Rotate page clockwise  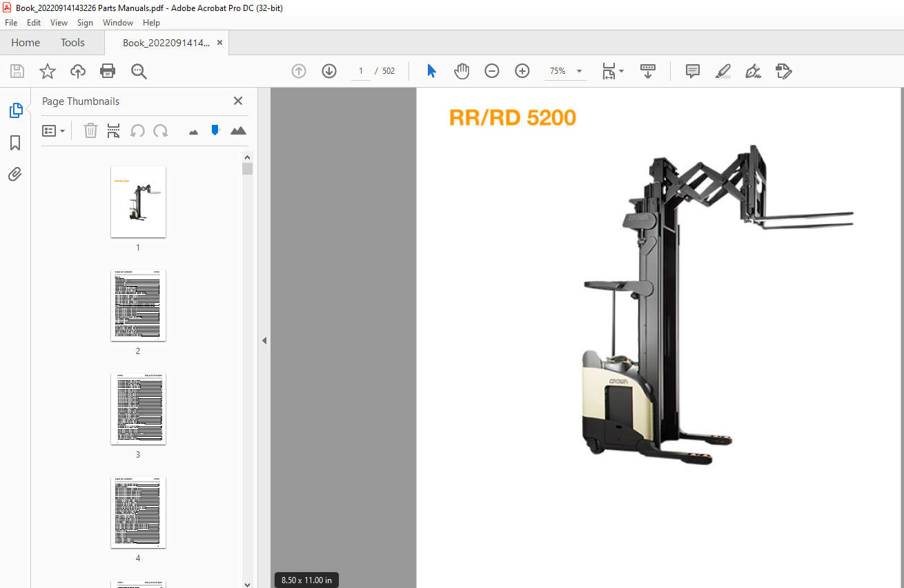click(161, 130)
